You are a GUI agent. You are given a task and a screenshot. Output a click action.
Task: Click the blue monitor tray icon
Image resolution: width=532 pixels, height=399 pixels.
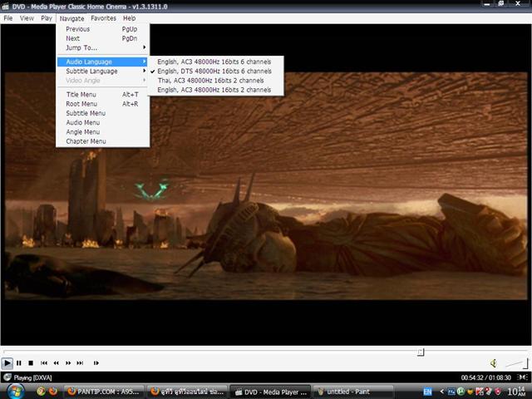pyautogui.click(x=451, y=392)
